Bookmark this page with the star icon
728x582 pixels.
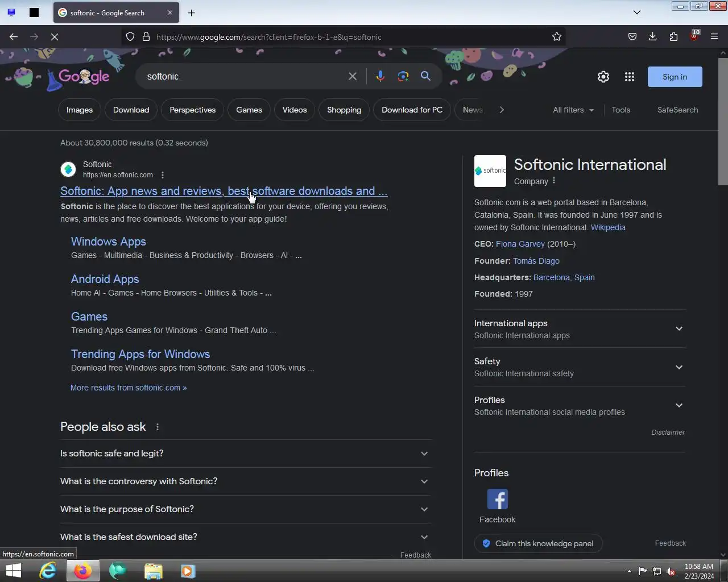coord(556,37)
